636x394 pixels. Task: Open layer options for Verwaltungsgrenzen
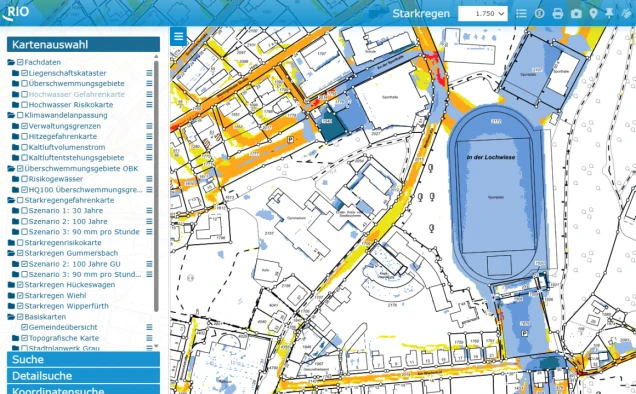[149, 126]
